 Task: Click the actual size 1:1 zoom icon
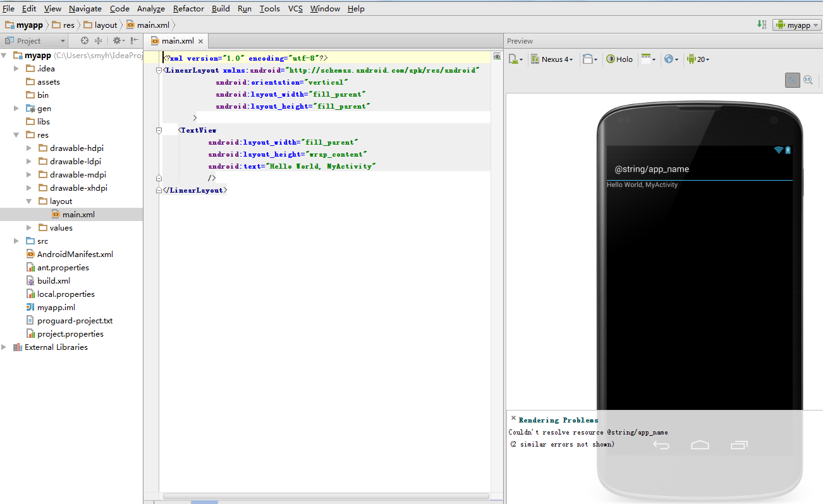pos(808,80)
